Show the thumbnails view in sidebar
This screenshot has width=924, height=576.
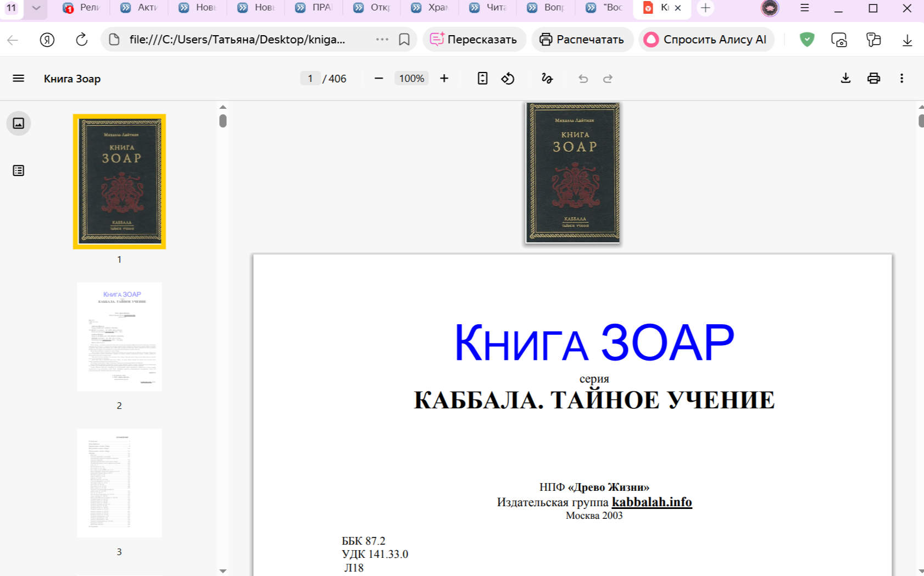tap(19, 123)
